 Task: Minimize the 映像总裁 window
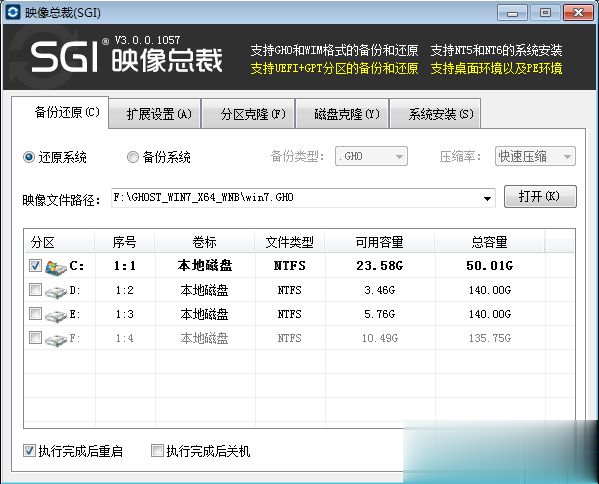click(x=512, y=13)
